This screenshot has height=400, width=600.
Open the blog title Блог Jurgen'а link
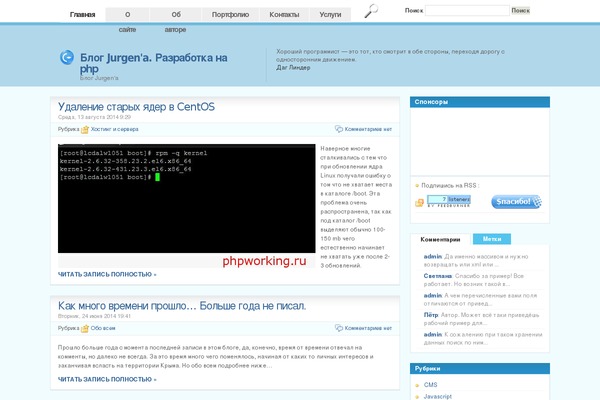153,63
